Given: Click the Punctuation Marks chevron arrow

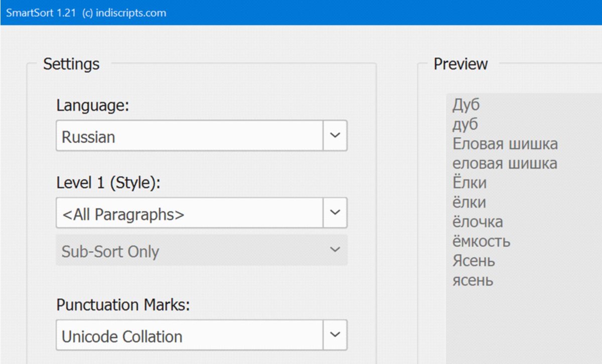Looking at the screenshot, I should pos(335,334).
